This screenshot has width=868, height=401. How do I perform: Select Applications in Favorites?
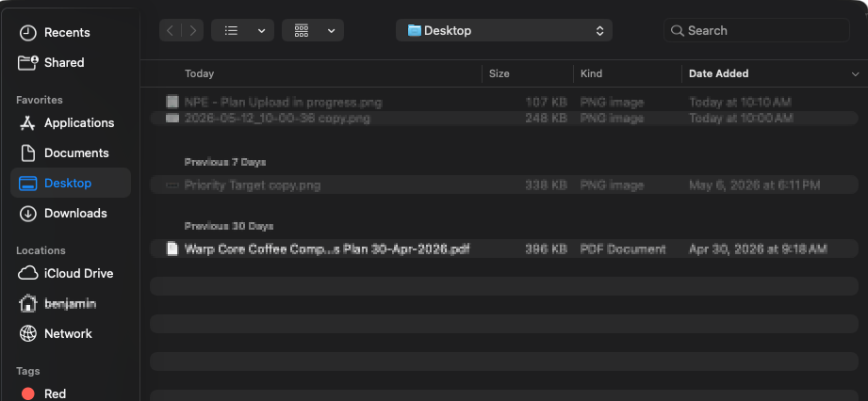tap(71, 122)
